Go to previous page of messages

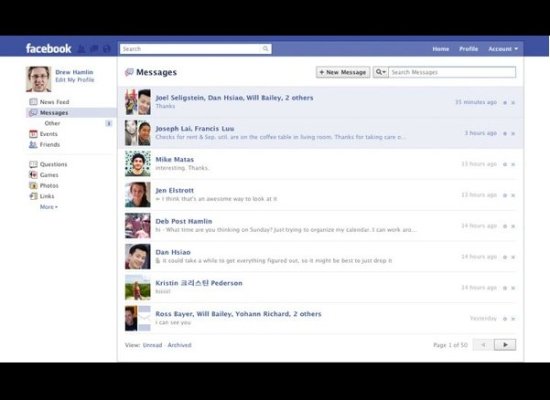483,345
